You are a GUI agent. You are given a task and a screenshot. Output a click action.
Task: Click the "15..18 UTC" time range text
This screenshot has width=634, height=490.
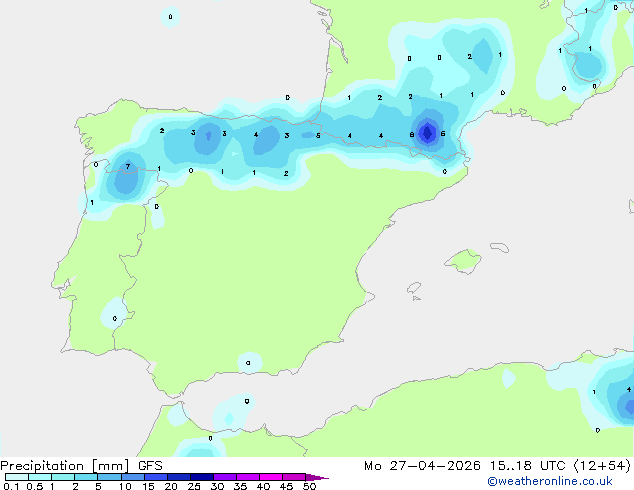(x=527, y=466)
